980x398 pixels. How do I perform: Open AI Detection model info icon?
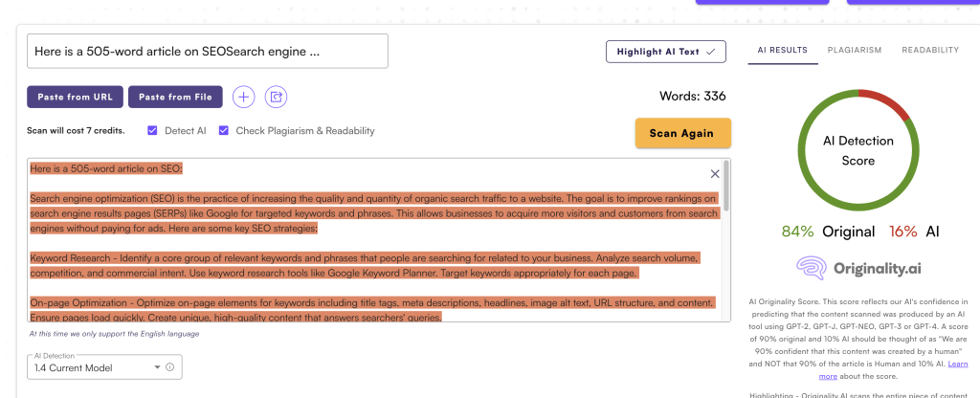pyautogui.click(x=169, y=367)
